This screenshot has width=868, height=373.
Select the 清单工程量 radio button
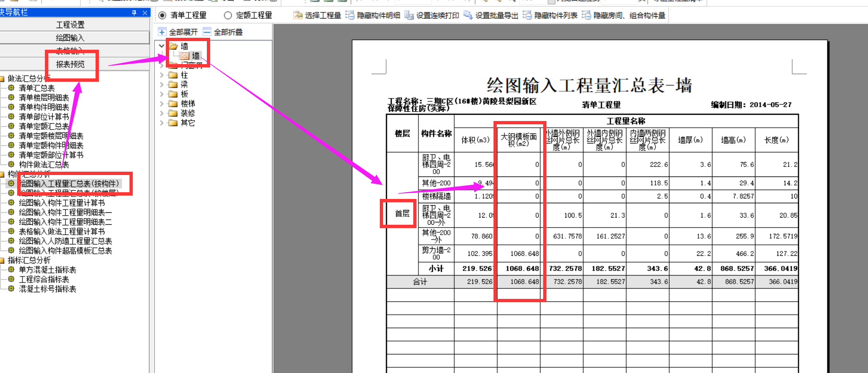point(162,15)
